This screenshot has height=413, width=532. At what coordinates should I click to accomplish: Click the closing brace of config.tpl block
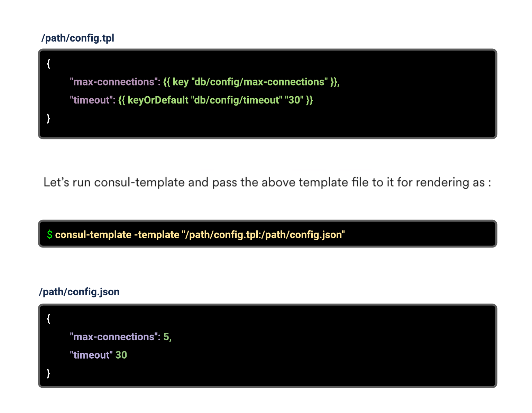48,118
